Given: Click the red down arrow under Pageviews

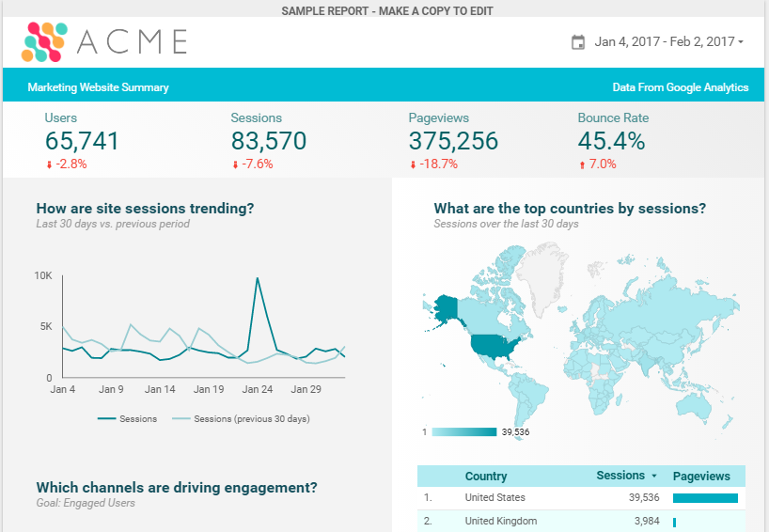Looking at the screenshot, I should pos(412,164).
